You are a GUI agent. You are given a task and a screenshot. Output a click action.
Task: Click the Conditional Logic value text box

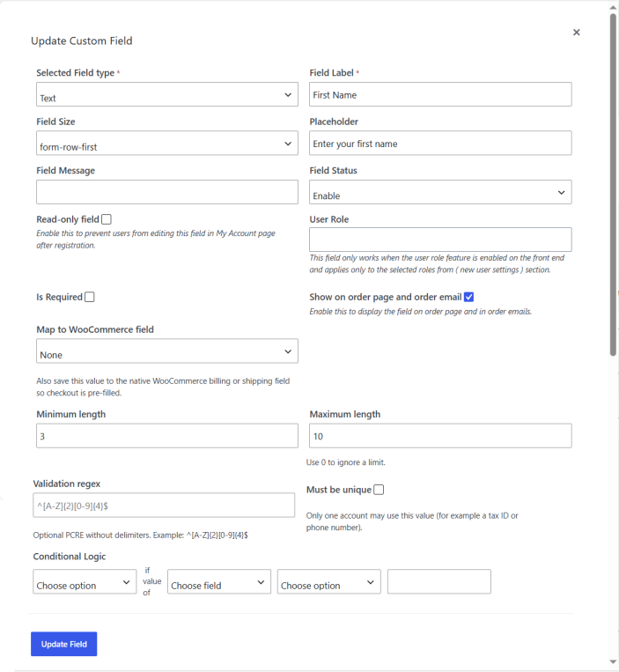pos(439,581)
